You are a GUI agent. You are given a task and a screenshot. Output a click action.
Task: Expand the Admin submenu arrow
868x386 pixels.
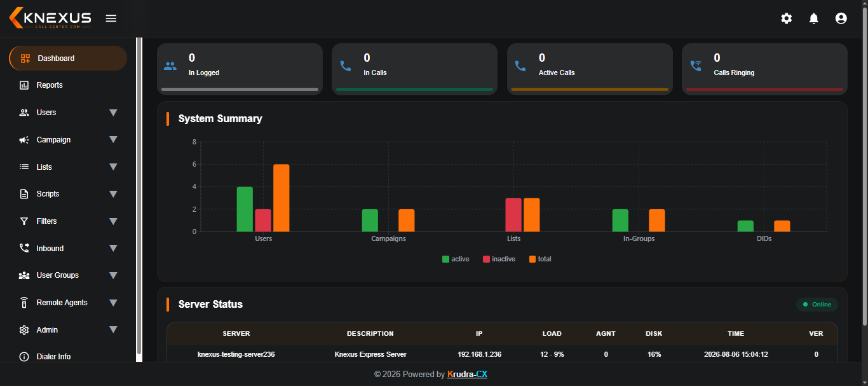(x=113, y=330)
